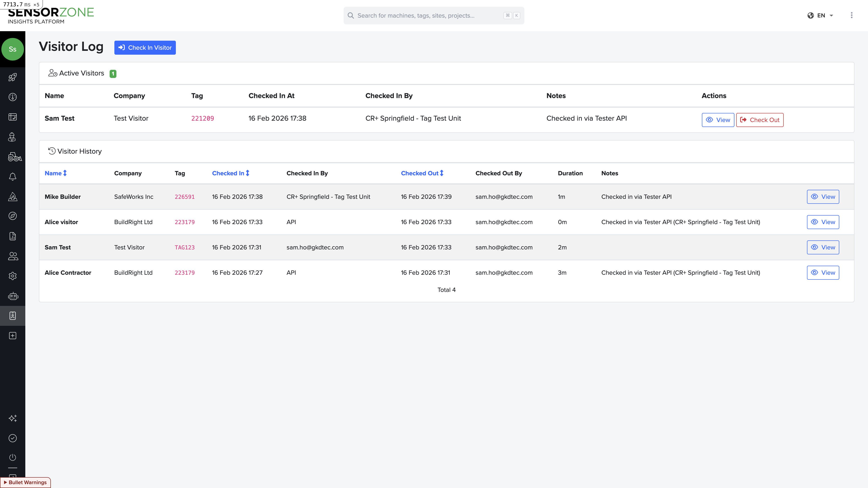The image size is (868, 488).
Task: Open the compass sidebar icon
Action: point(12,216)
